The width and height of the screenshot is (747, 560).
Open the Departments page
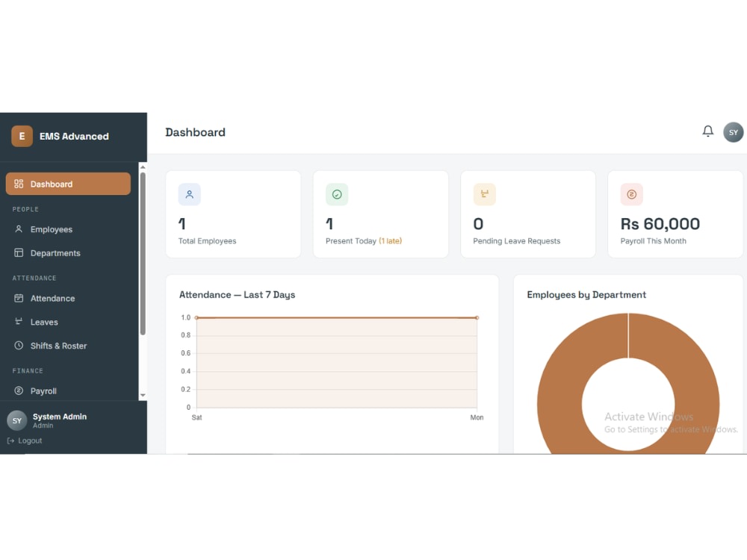(68, 253)
